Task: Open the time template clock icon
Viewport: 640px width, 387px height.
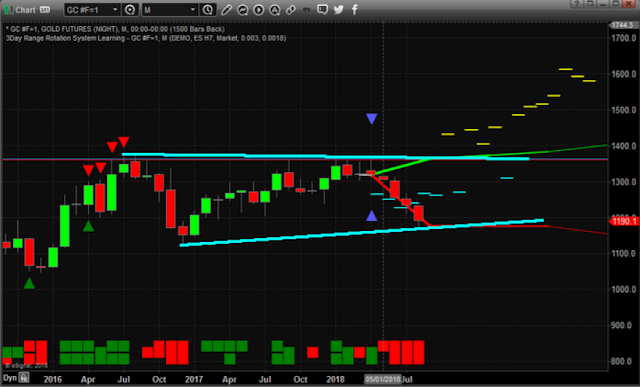Action: 208,9
